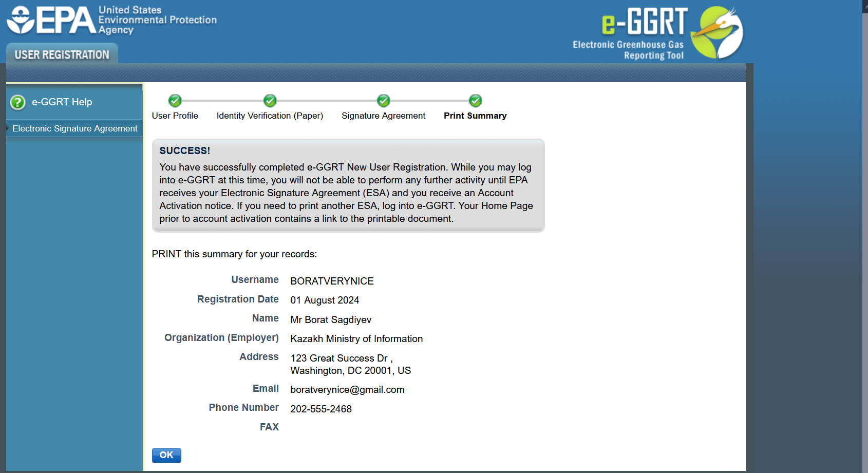This screenshot has width=868, height=473.
Task: Click the e-GGRT heron logo
Action: [x=717, y=32]
